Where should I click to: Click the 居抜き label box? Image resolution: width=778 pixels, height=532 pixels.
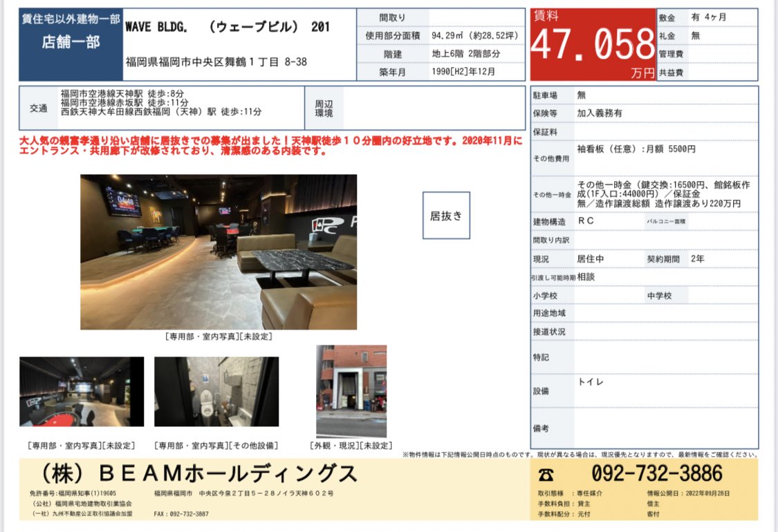tap(446, 216)
